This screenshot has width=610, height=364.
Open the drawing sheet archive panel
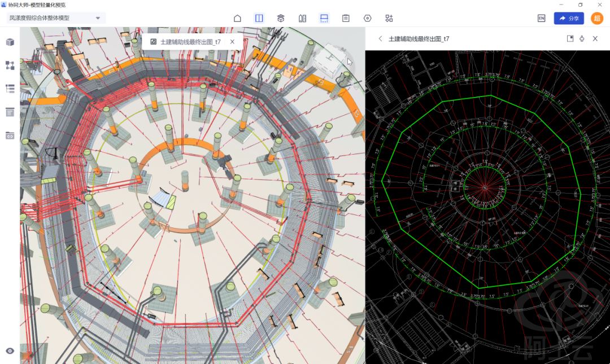click(10, 112)
